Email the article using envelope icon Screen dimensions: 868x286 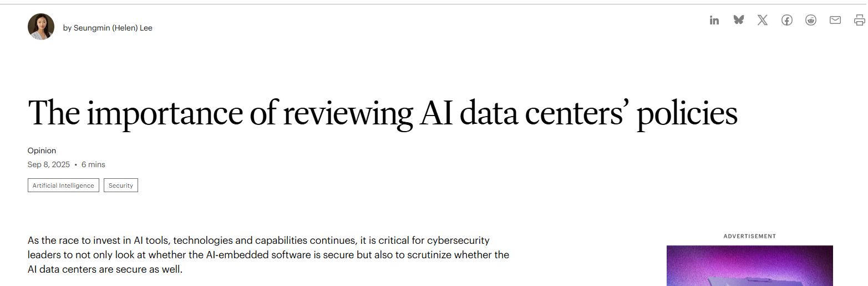pos(835,21)
